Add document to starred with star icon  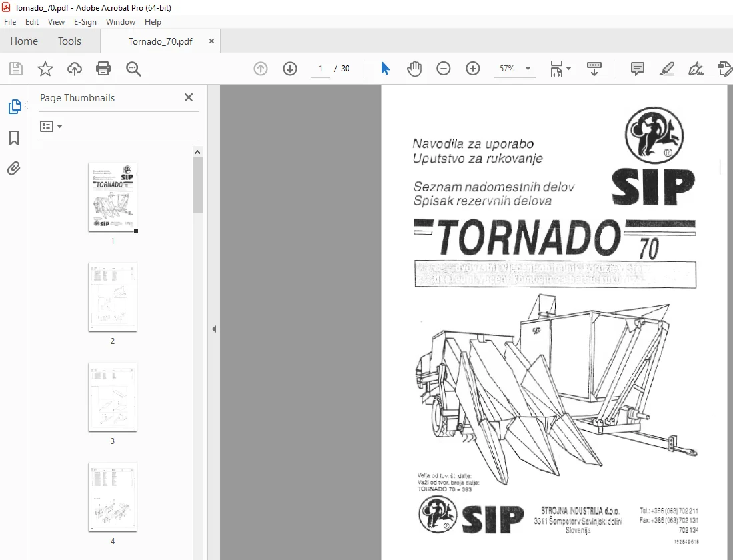click(45, 69)
